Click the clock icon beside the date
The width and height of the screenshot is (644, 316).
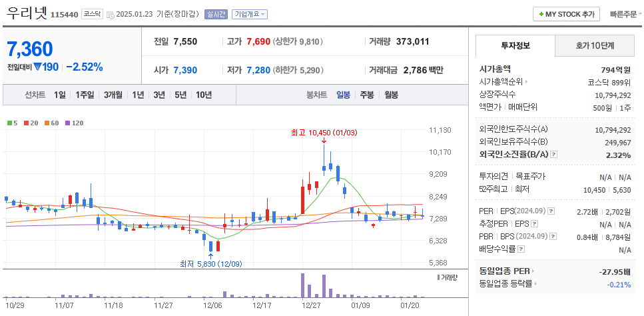point(110,15)
